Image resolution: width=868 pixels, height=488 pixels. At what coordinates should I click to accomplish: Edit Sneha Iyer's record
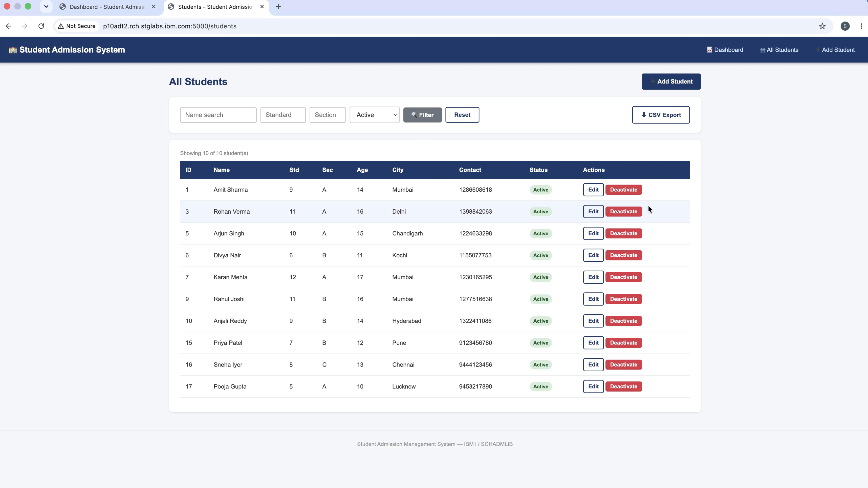coord(593,365)
